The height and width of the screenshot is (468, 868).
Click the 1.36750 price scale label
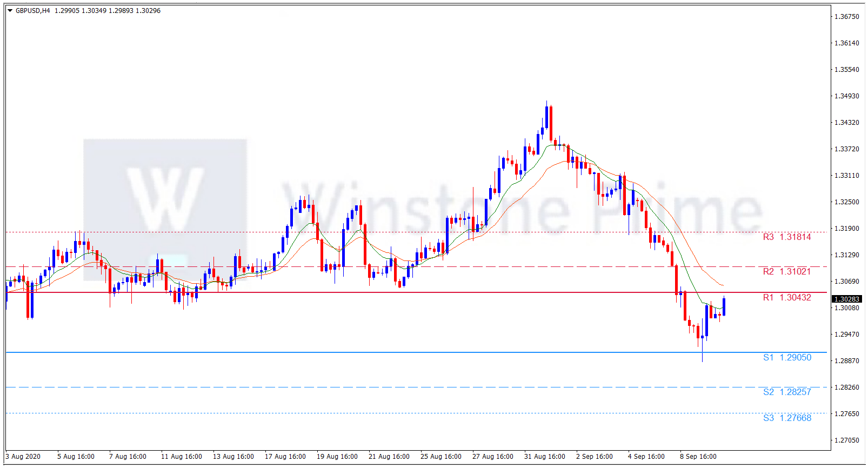point(846,17)
